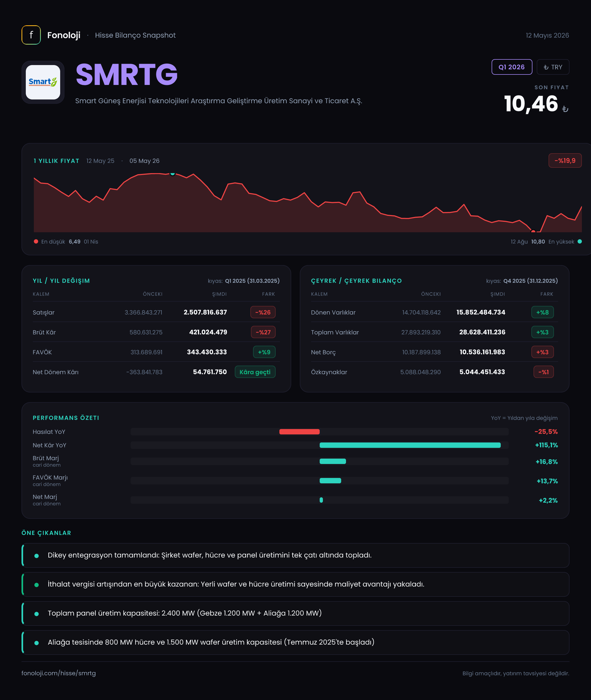
Task: Click the Toplam Varlıklar value 28.628.411.236
Action: click(x=482, y=332)
